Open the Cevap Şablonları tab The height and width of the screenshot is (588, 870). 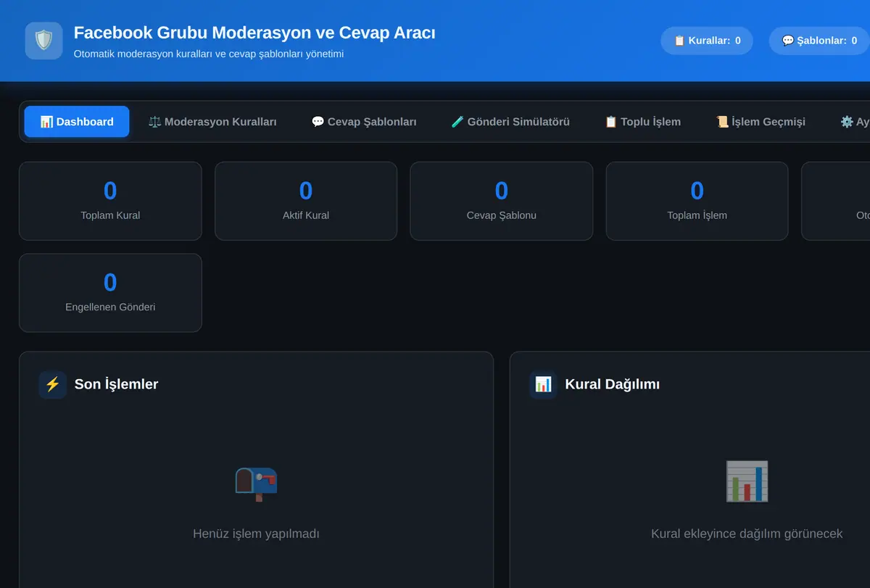coord(364,122)
